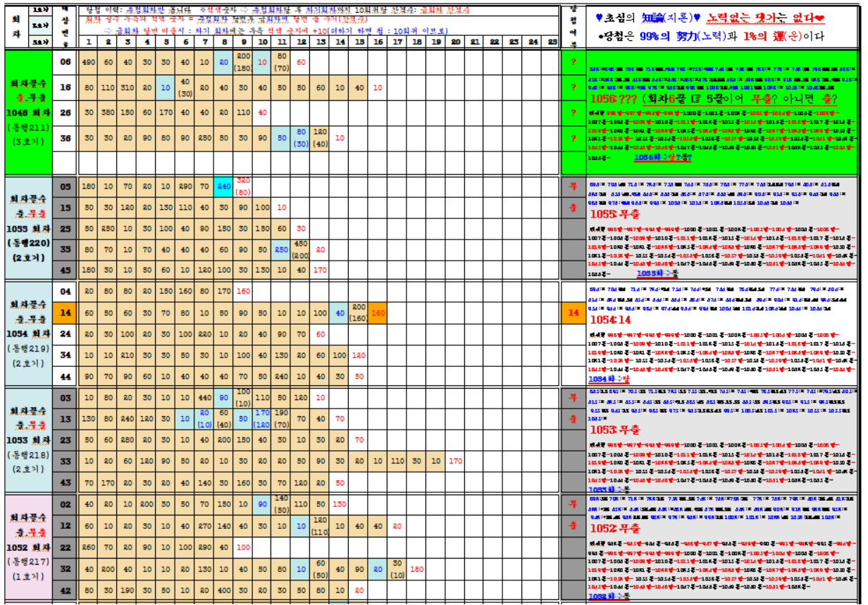Viewport: 868px width, 605px height.
Task: Click the cyan 240 cell in row 05
Action: [x=224, y=187]
